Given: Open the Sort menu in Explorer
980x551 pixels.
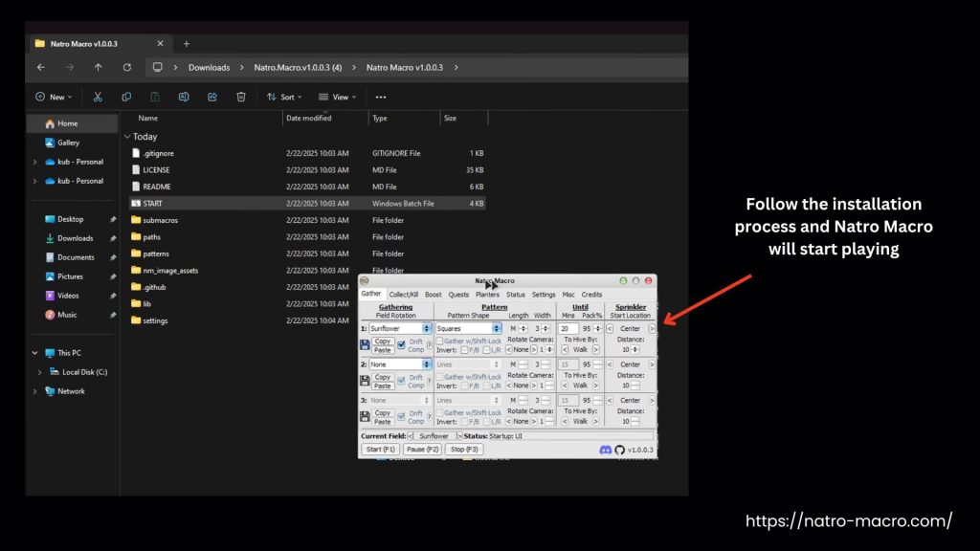Looking at the screenshot, I should tap(283, 97).
